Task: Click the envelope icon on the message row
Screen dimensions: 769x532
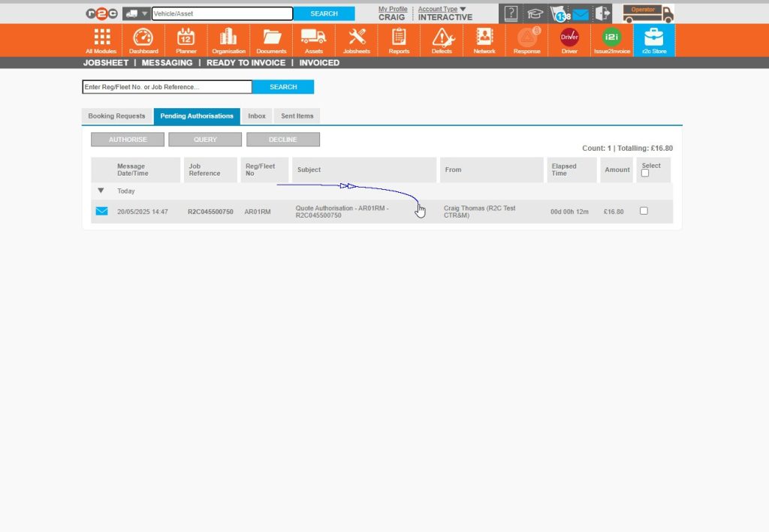Action: click(x=101, y=212)
